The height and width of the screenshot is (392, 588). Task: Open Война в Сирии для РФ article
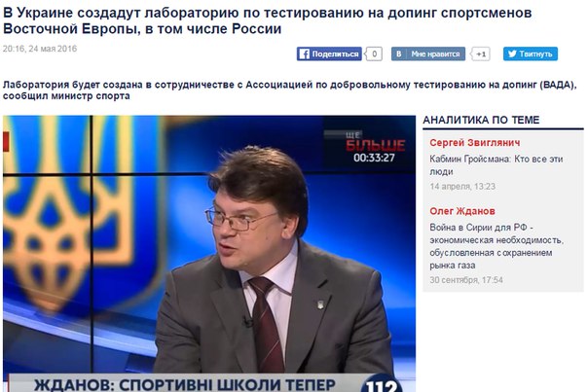[496, 246]
